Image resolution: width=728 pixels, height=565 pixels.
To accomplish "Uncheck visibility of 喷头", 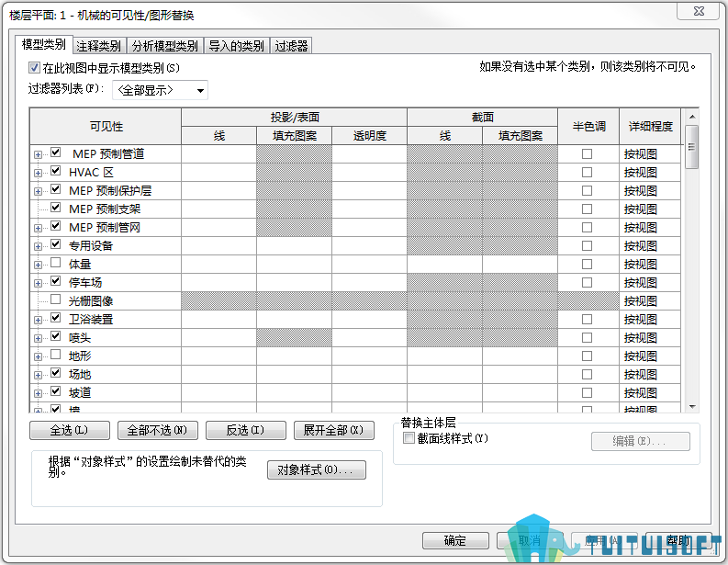I will (x=56, y=336).
